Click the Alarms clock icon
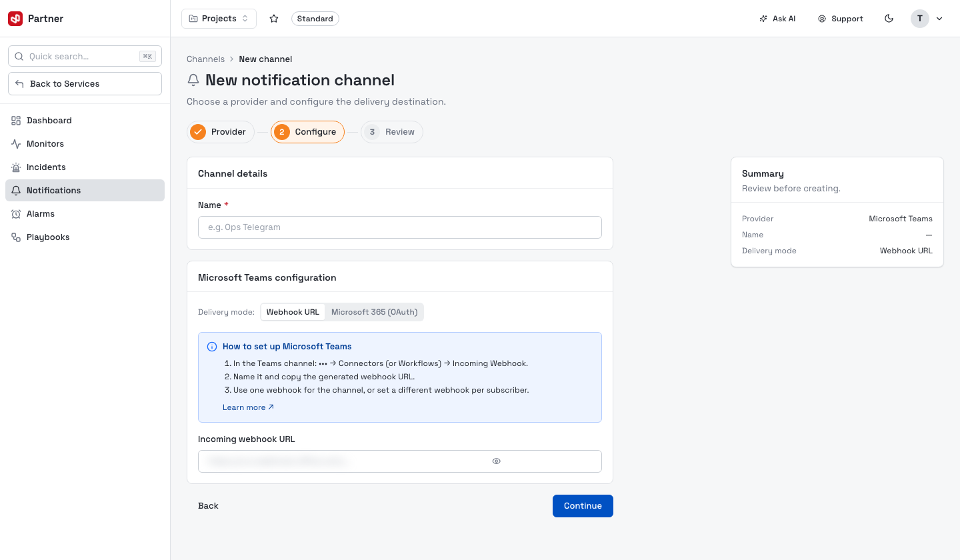 point(16,214)
